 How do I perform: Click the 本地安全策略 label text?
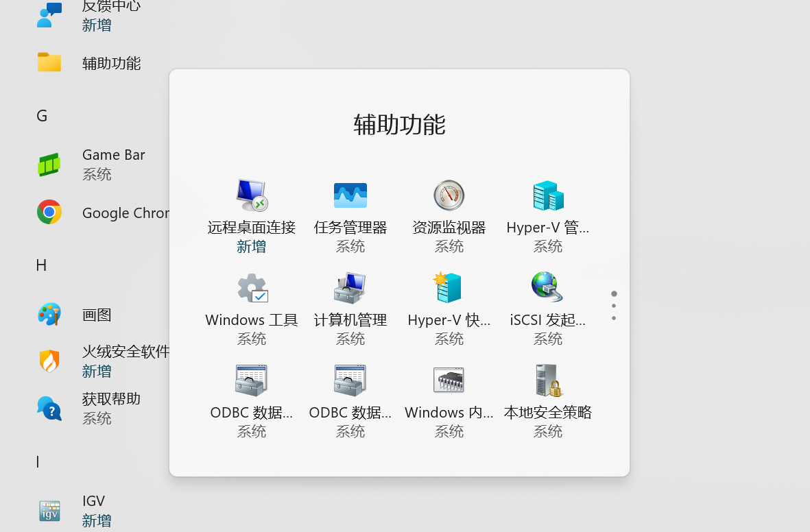pyautogui.click(x=547, y=412)
